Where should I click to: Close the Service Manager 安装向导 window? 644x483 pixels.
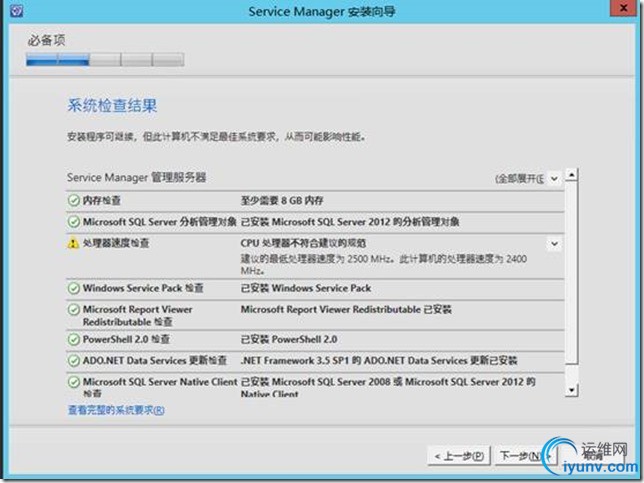click(x=623, y=8)
